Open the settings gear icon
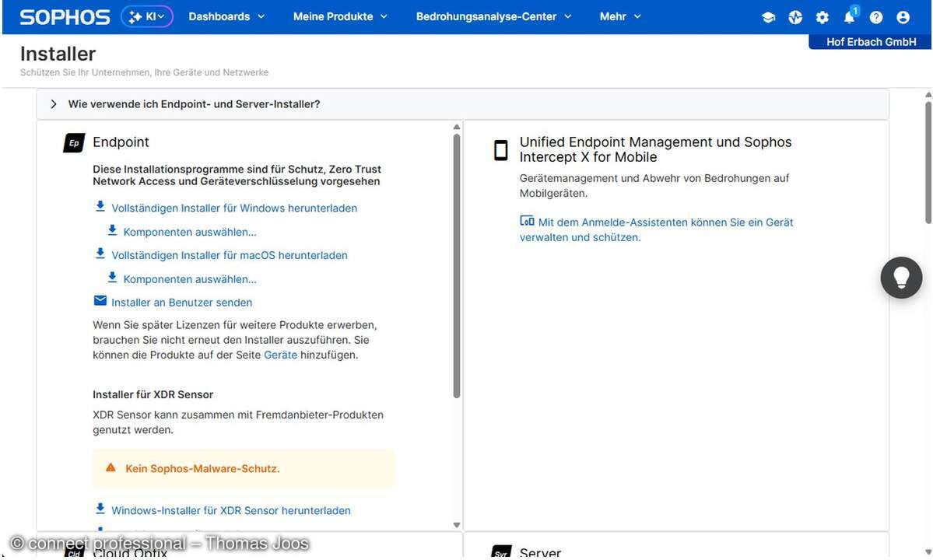 tap(822, 17)
